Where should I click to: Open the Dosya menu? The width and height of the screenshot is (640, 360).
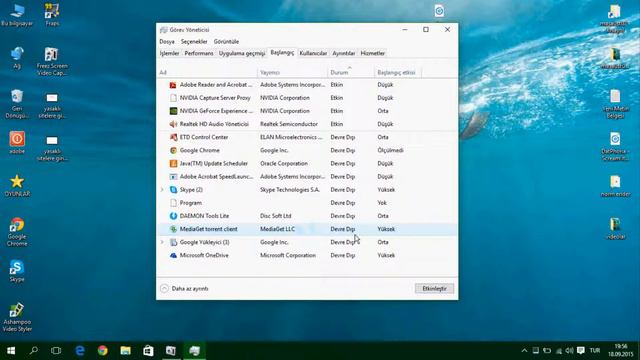[167, 42]
